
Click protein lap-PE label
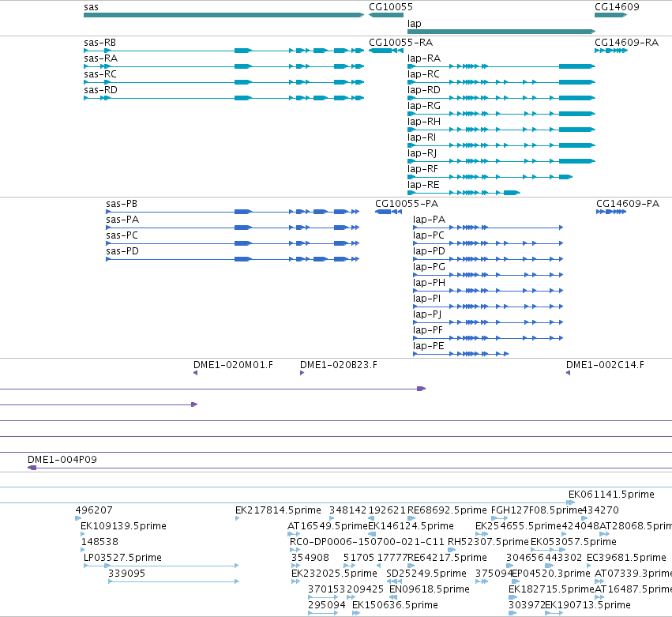point(429,347)
